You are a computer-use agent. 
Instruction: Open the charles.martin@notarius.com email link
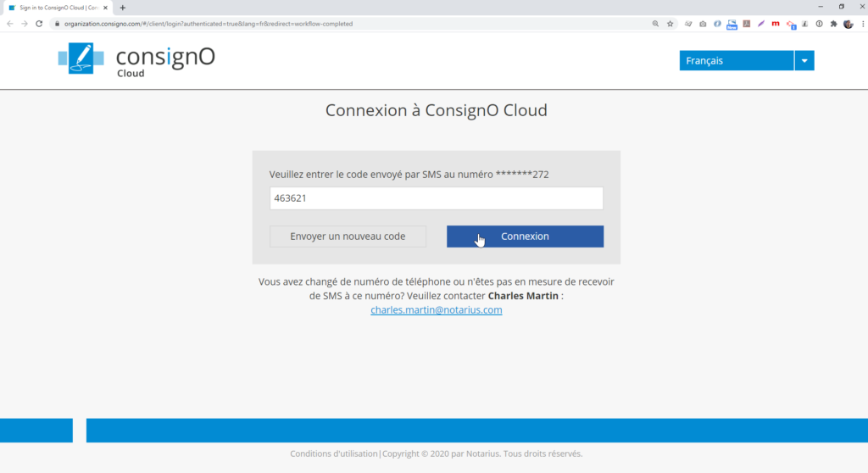pos(437,310)
